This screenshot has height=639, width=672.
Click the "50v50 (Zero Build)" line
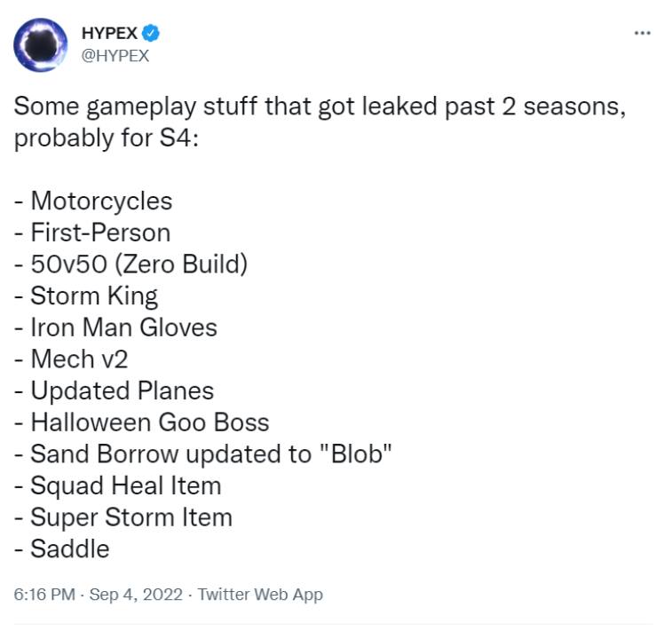(138, 264)
